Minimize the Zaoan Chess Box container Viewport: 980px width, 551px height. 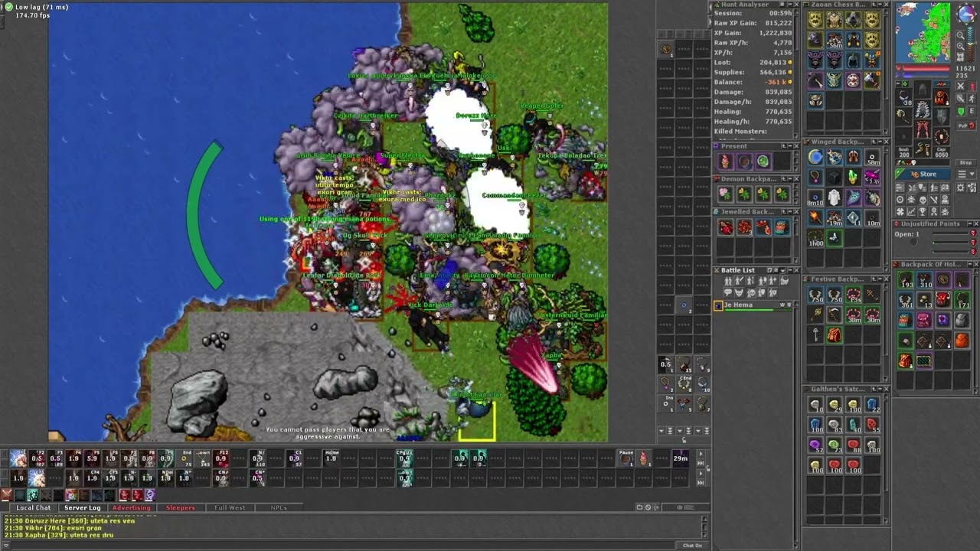click(880, 5)
